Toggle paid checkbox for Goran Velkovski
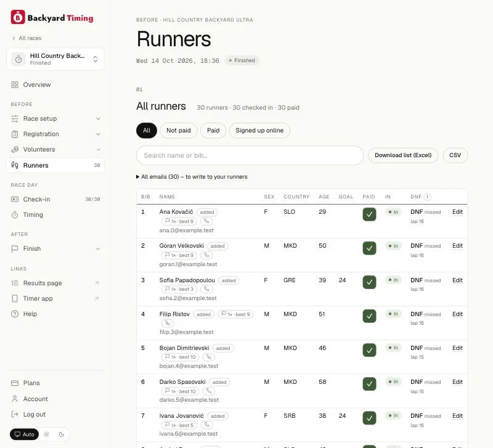The width and height of the screenshot is (493, 448). [x=369, y=248]
